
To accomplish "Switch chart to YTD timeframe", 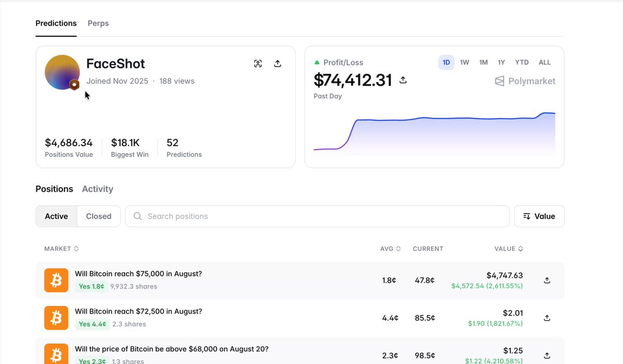I will [x=522, y=62].
